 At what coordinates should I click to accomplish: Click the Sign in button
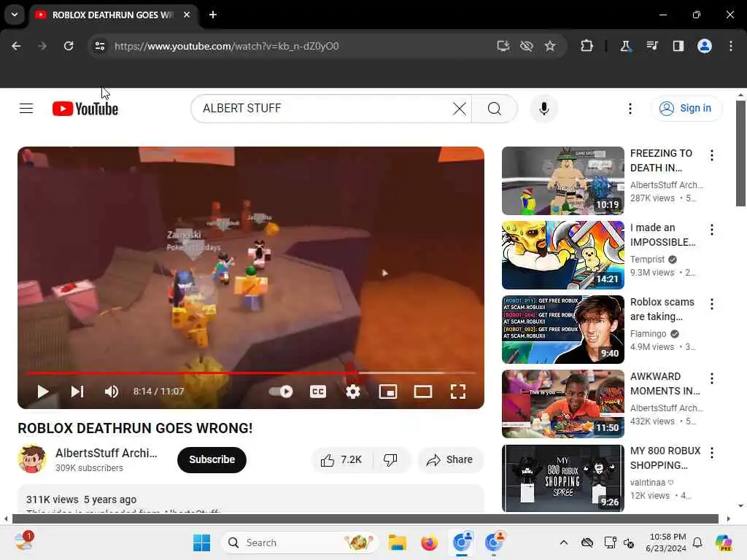(x=686, y=109)
